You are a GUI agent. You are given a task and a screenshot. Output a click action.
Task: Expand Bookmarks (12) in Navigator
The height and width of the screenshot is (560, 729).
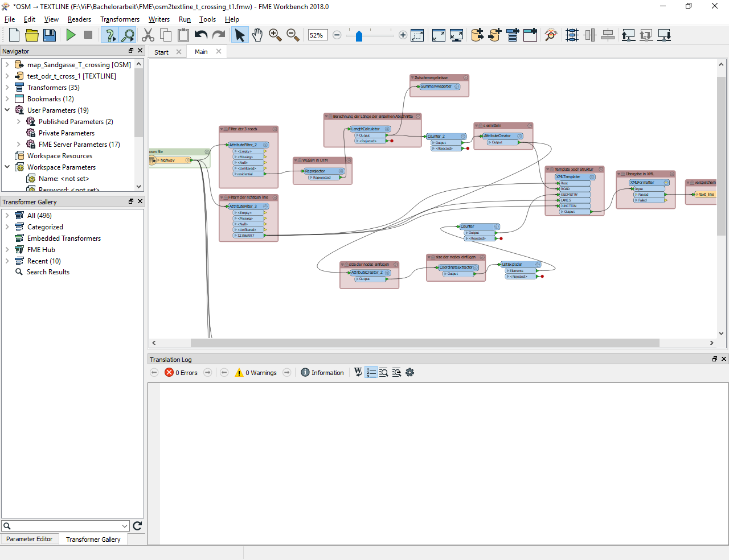pos(7,99)
